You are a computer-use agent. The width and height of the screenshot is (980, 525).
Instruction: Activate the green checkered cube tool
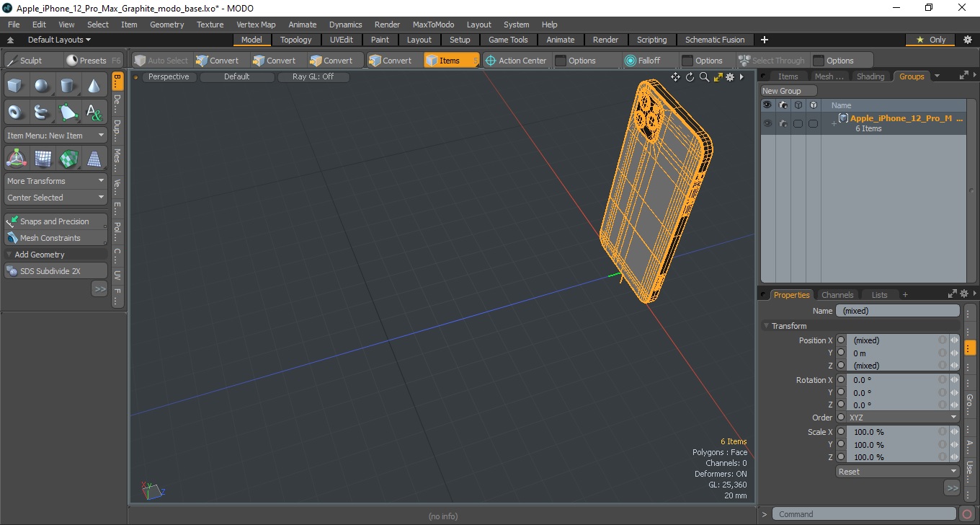click(68, 158)
